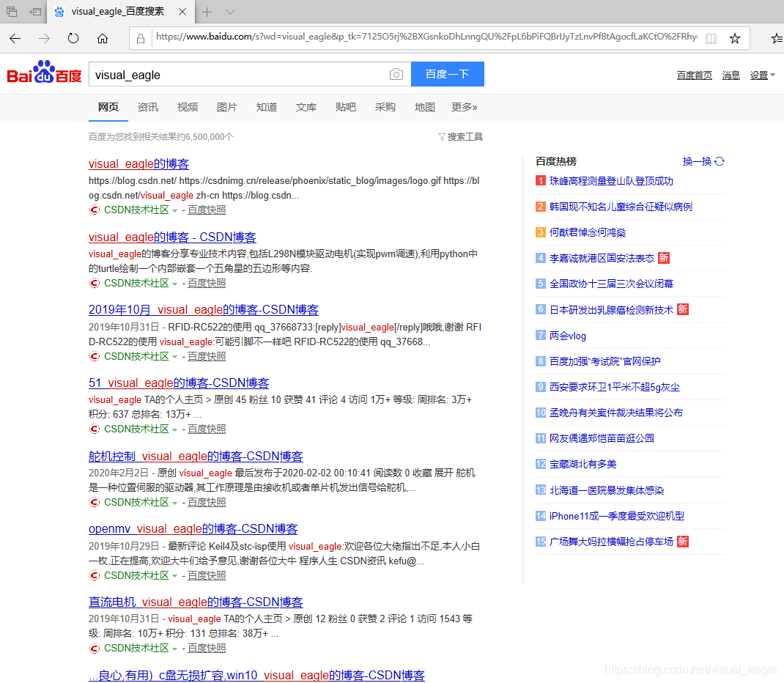
Task: Open 百度快照 for first result
Action: [207, 210]
